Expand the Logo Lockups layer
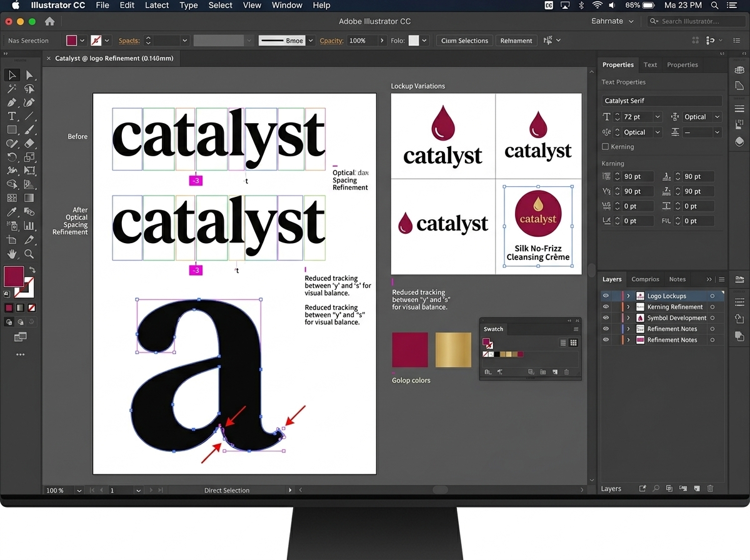Image resolution: width=750 pixels, height=560 pixels. point(628,296)
